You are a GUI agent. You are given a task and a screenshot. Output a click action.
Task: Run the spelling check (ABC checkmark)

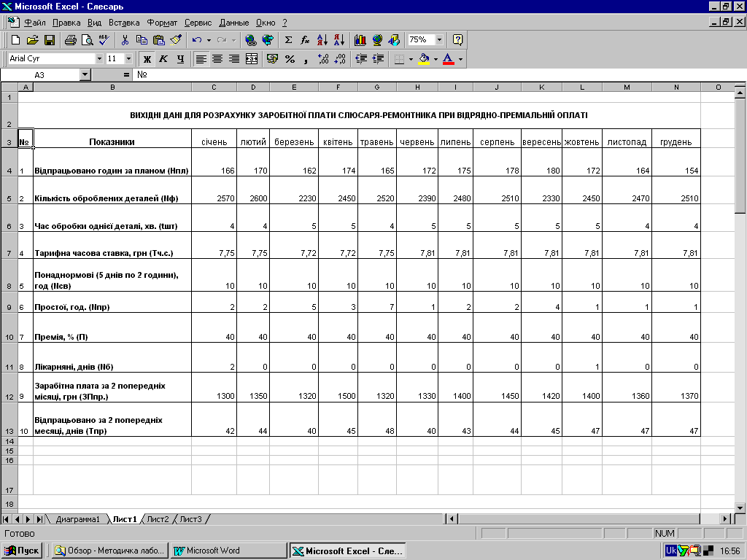(x=104, y=40)
